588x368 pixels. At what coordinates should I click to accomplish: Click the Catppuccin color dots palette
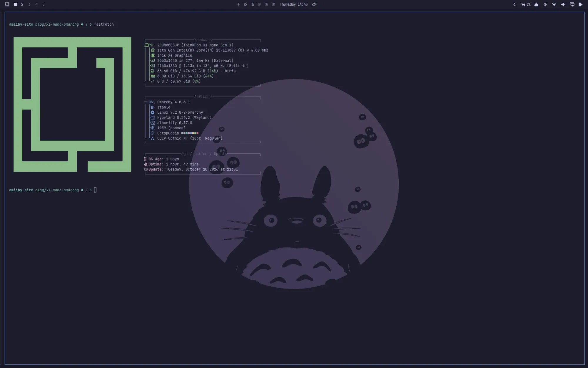(x=190, y=133)
